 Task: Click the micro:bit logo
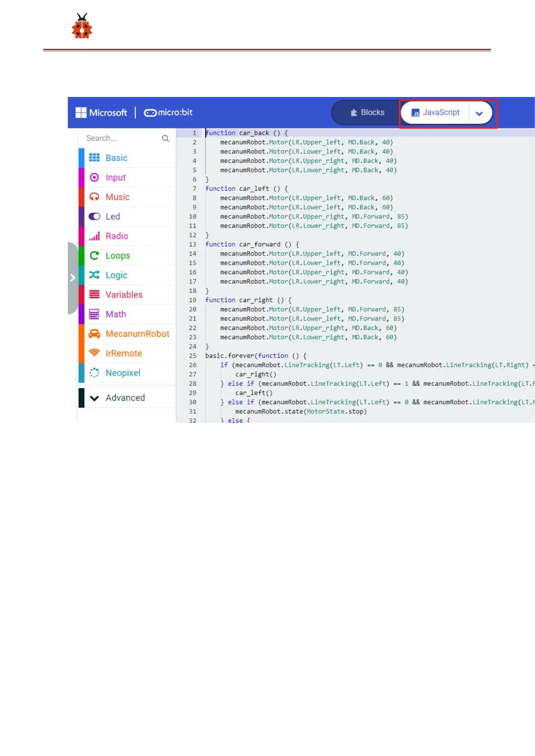tap(168, 113)
